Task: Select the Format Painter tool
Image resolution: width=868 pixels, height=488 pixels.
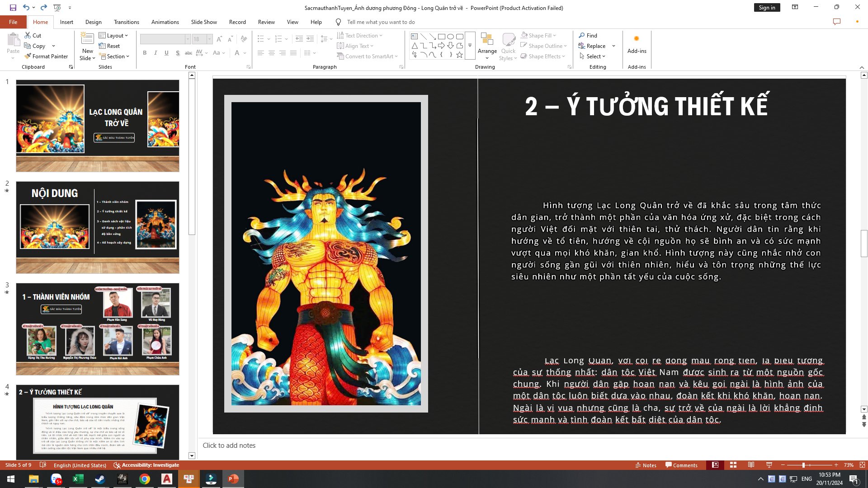Action: click(46, 56)
